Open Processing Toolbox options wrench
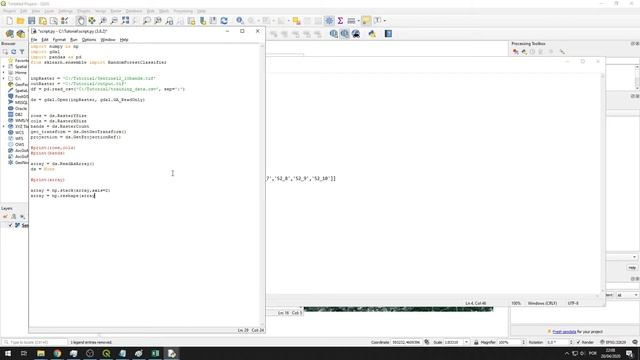 (562, 52)
